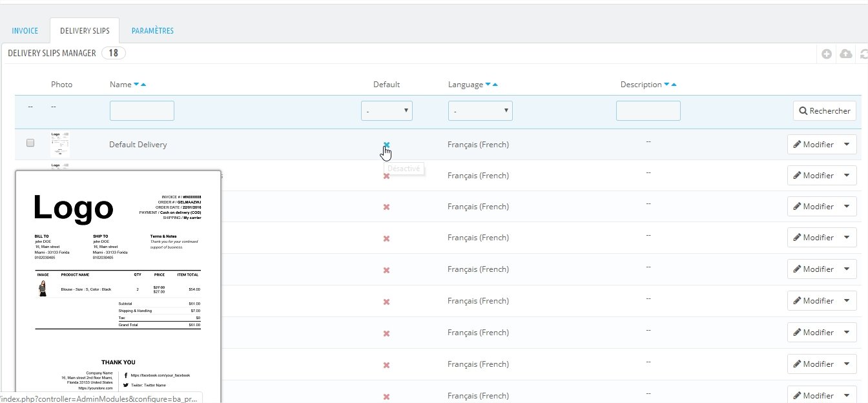Expand actions arrow in the fourth row
Screen dimensions: 868x403
coord(847,238)
